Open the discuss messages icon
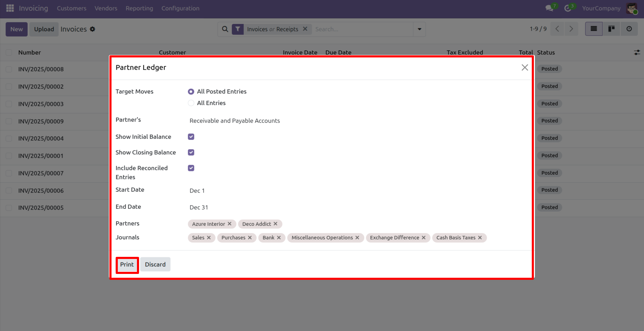The image size is (644, 331). point(550,8)
